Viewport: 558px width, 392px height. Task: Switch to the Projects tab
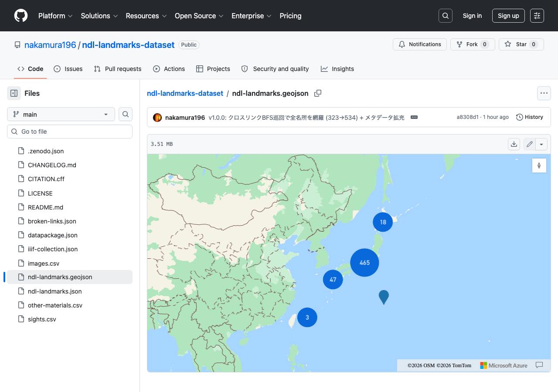[x=213, y=69]
